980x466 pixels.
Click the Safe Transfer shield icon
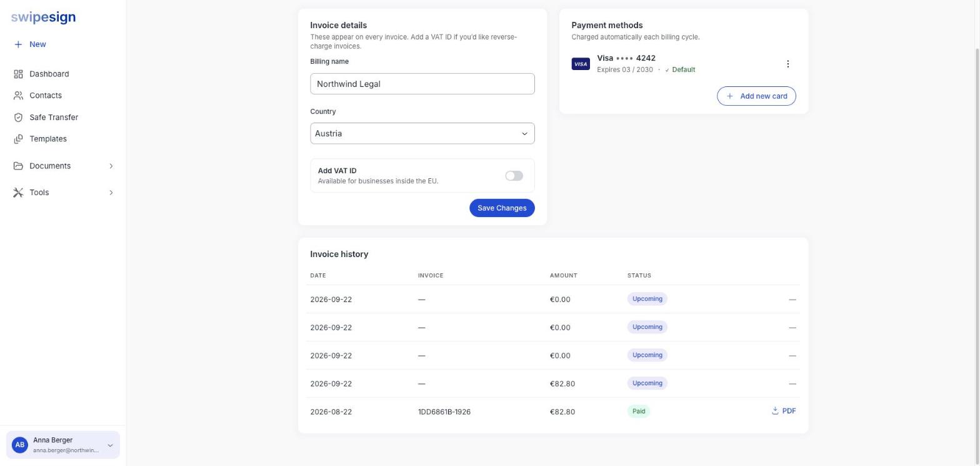(x=18, y=118)
